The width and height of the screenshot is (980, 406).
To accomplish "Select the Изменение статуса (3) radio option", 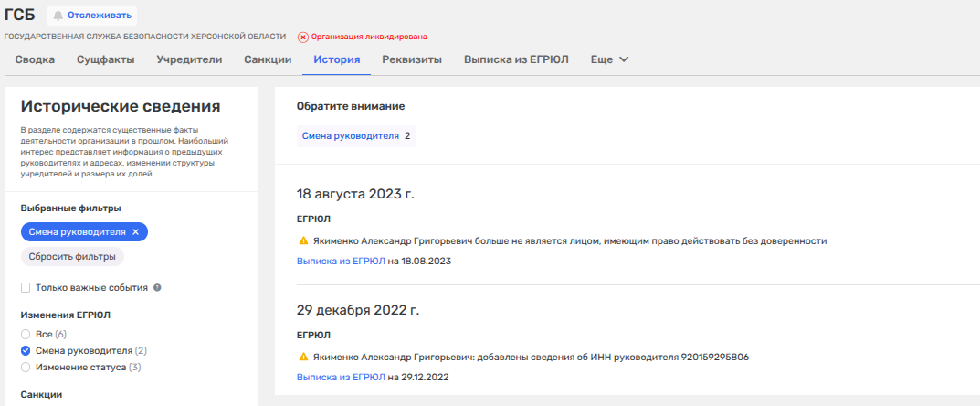I will 26,367.
